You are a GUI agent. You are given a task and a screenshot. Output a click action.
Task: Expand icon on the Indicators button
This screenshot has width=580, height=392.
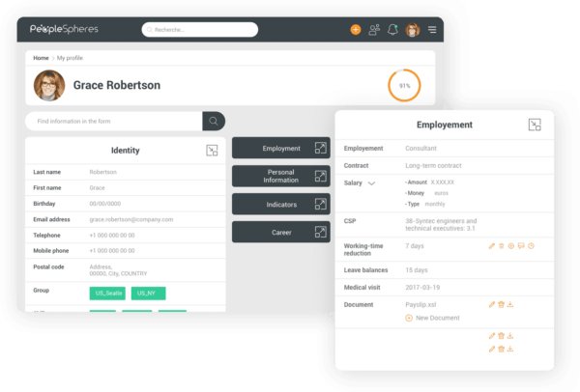coord(320,204)
